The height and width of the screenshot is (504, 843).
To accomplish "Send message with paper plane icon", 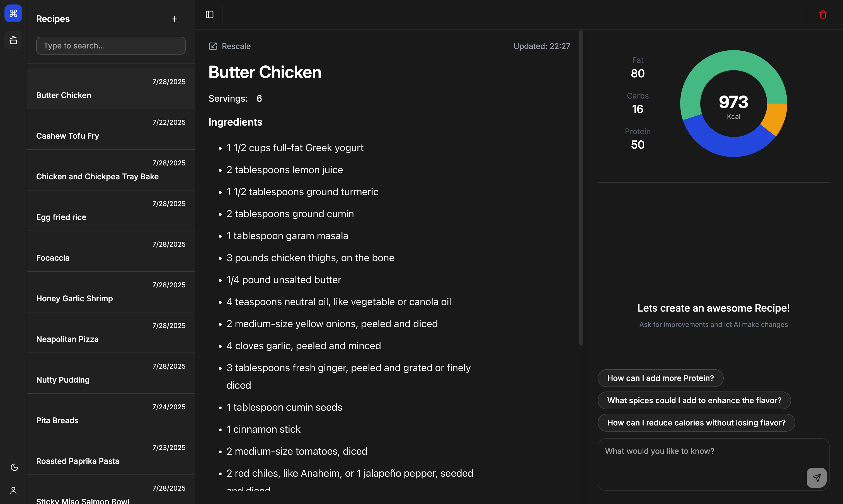I will pyautogui.click(x=817, y=478).
